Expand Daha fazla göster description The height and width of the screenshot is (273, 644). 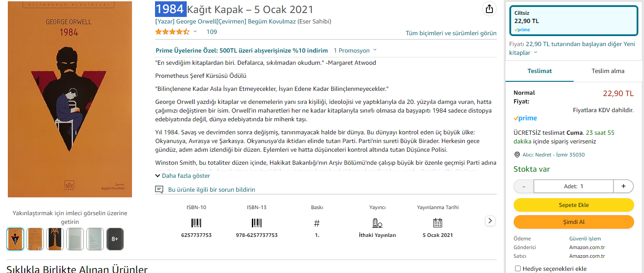(182, 176)
